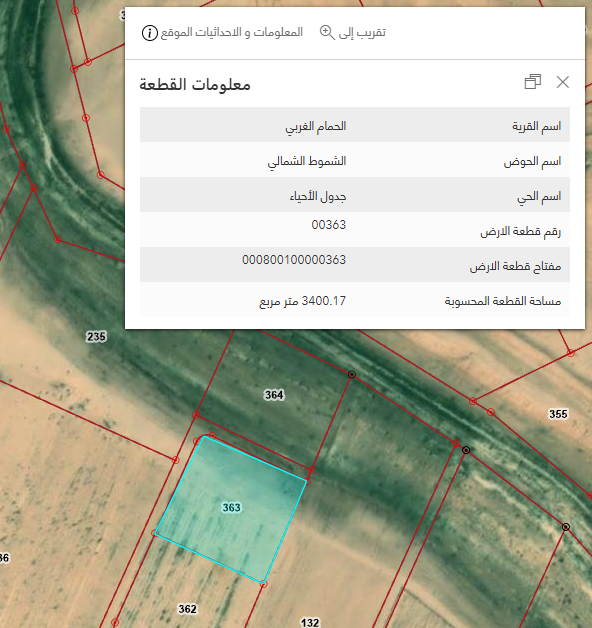The width and height of the screenshot is (592, 628).
Task: Click the رقم قطعة الارض field label
Action: pyautogui.click(x=521, y=231)
